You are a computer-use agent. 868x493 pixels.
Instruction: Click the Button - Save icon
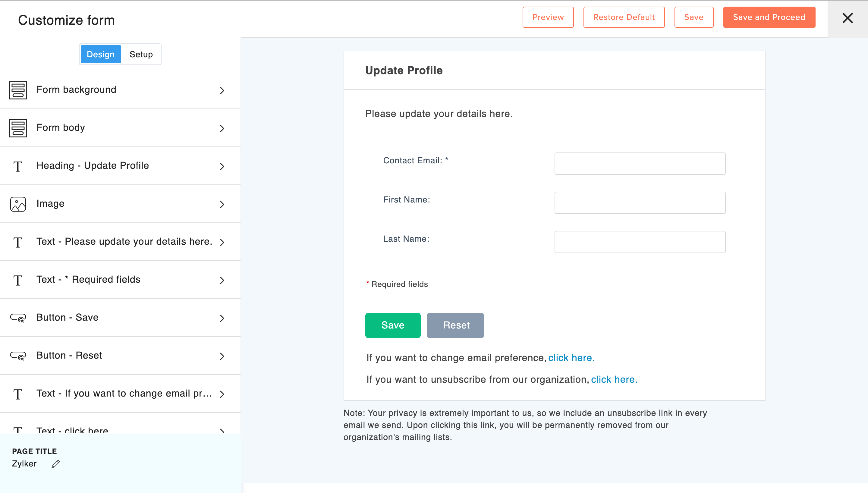pos(18,318)
